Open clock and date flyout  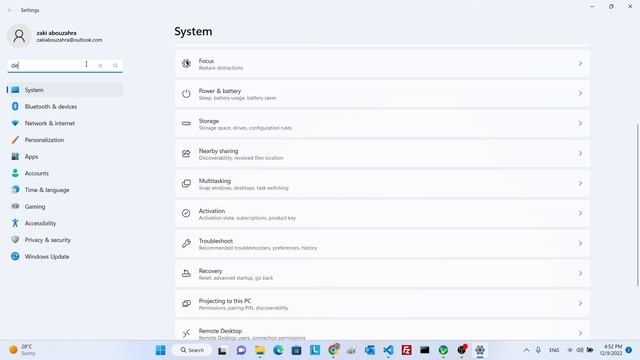(x=611, y=350)
